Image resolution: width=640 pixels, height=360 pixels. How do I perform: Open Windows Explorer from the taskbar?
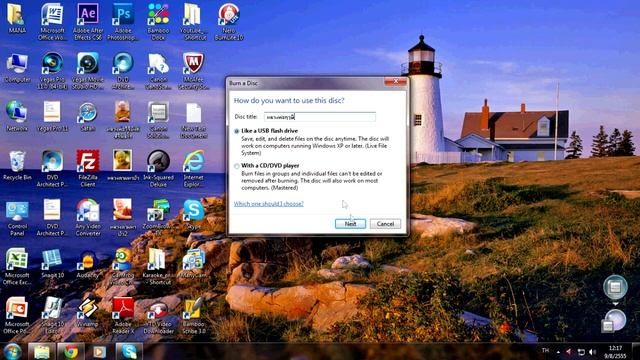click(x=41, y=351)
